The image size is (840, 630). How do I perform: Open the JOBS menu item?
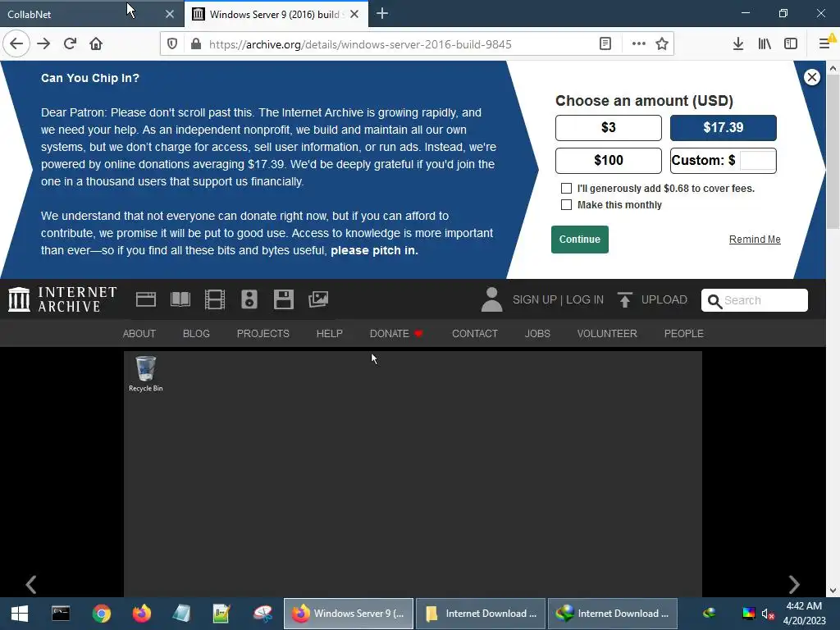[537, 333]
